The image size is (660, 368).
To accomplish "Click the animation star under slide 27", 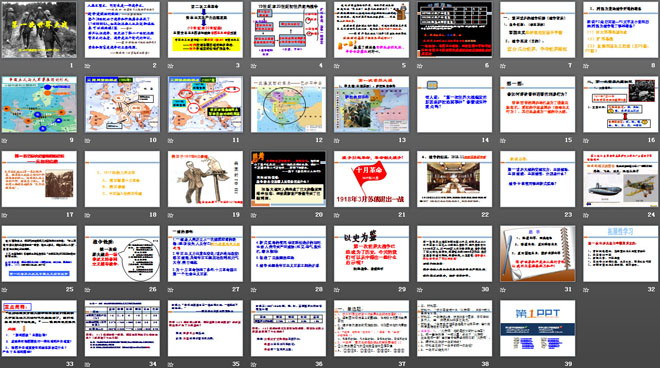I will tap(170, 290).
